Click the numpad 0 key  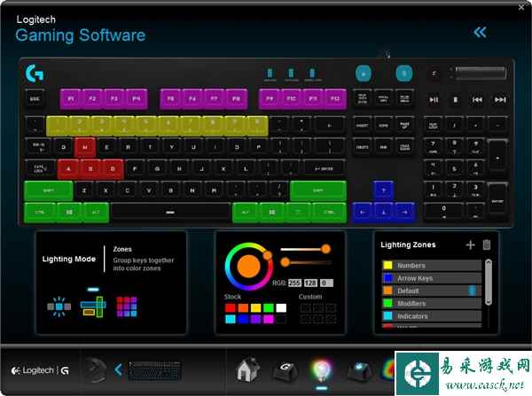443,212
